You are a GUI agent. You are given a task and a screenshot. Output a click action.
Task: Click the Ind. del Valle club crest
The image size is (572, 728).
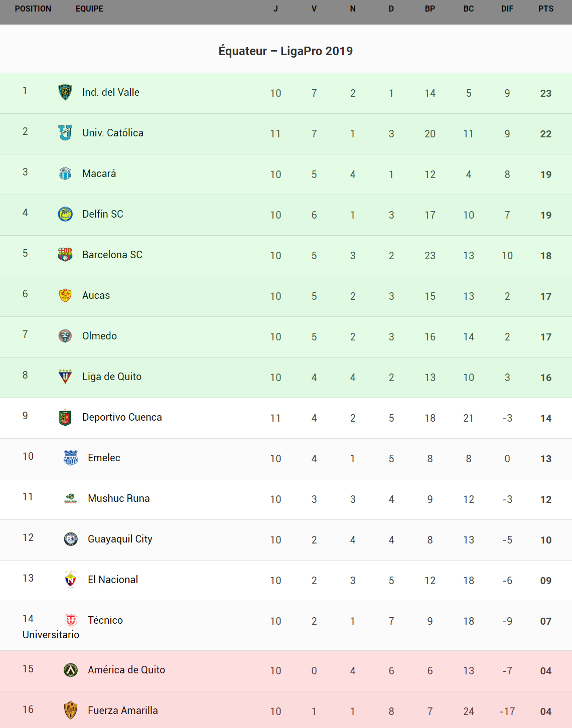pyautogui.click(x=65, y=92)
